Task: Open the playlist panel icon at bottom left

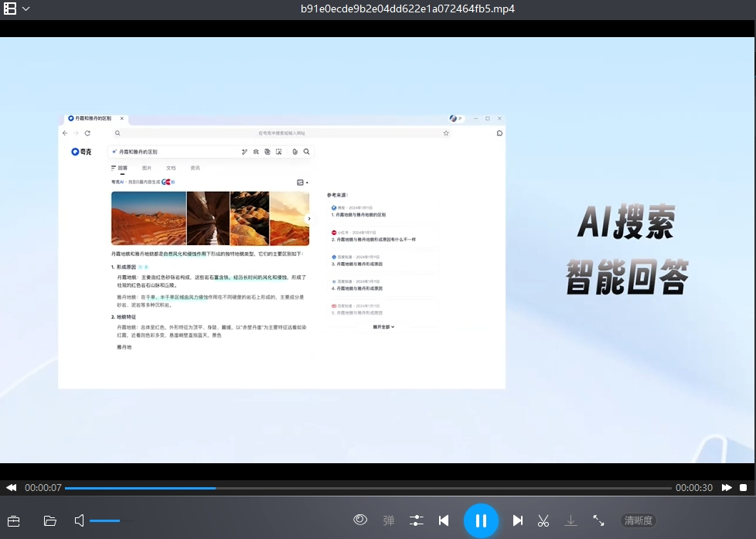Action: [x=13, y=520]
